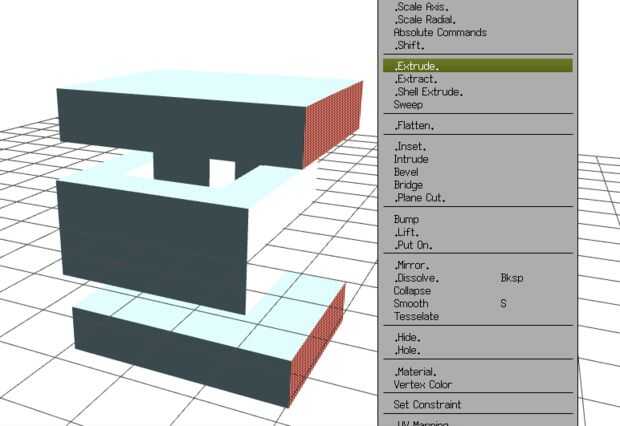
Task: Open Absolute Commands submenu
Action: 478,32
